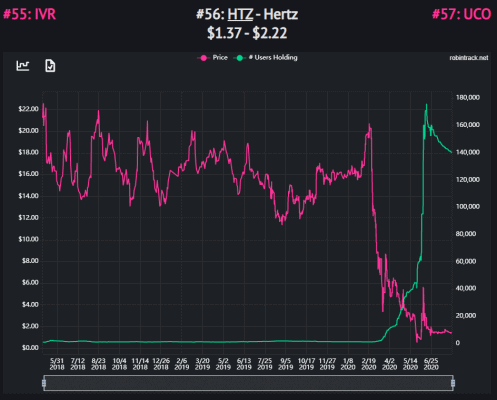This screenshot has width=497, height=400.
Task: Grab the left handle of range slider
Action: 44,383
